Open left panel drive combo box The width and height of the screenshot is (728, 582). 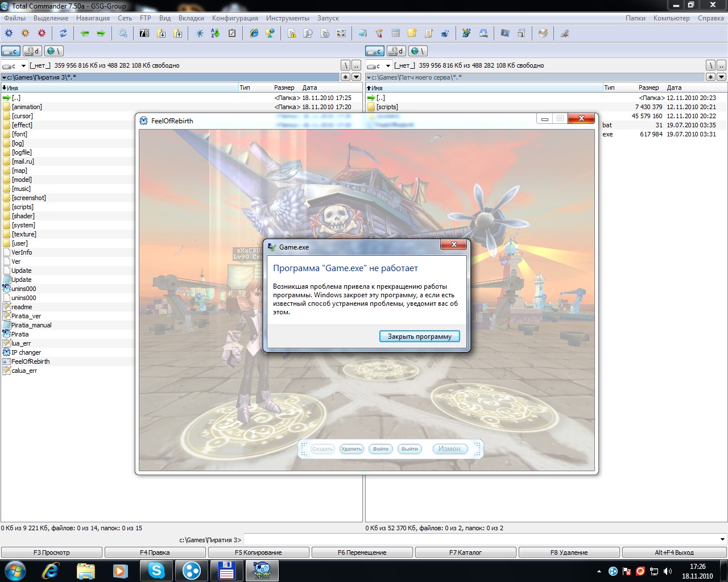(14, 65)
